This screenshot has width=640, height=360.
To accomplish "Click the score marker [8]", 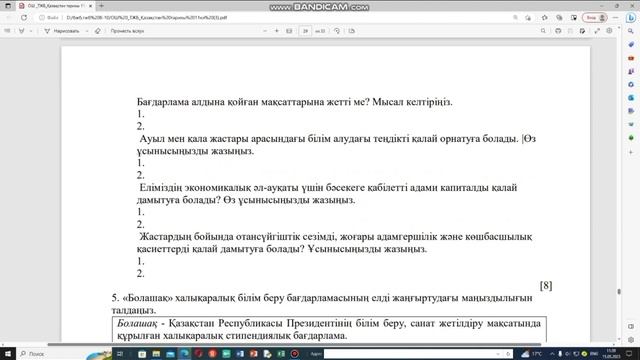I will pos(546,286).
